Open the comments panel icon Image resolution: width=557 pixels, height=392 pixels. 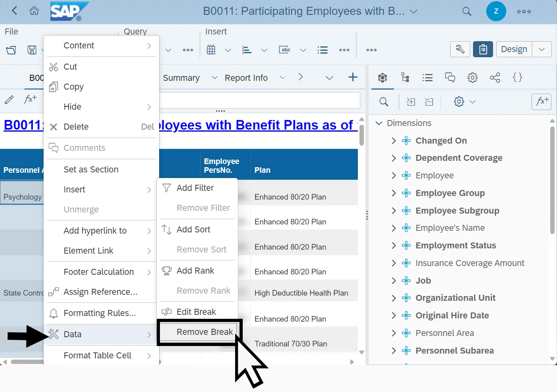click(450, 78)
